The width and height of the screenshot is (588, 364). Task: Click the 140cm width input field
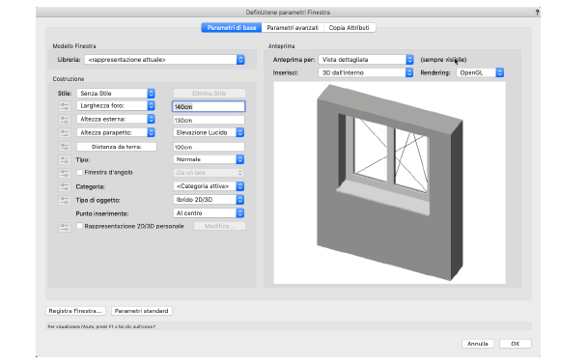209,107
